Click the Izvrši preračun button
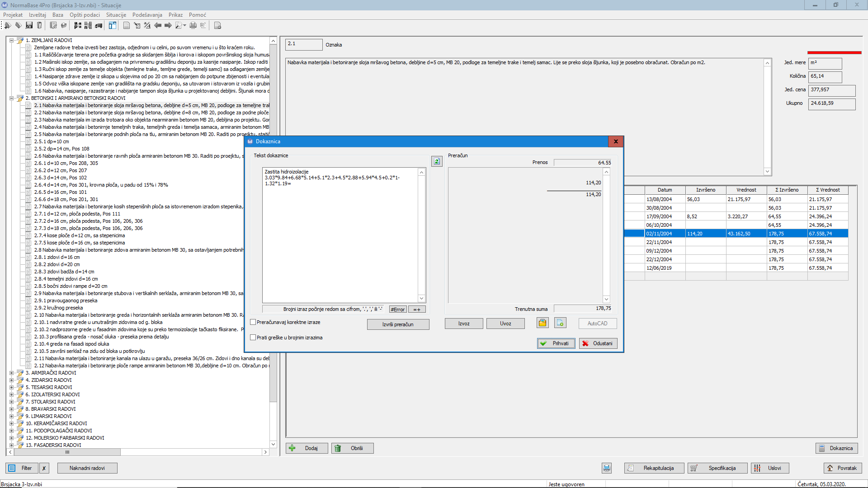The height and width of the screenshot is (488, 868). tap(398, 324)
